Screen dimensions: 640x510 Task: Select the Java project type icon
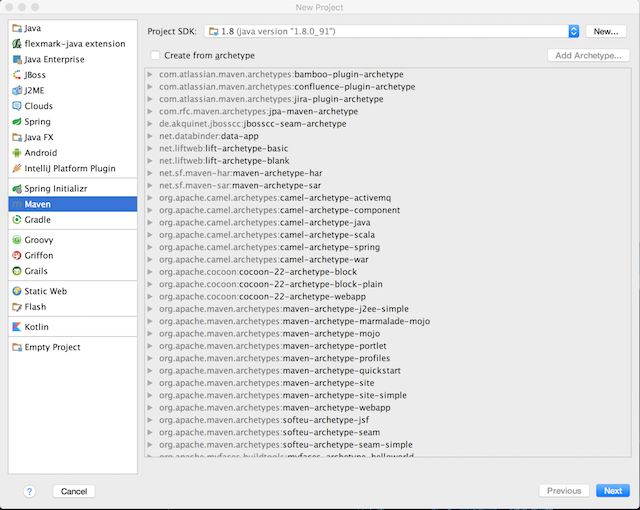[17, 28]
